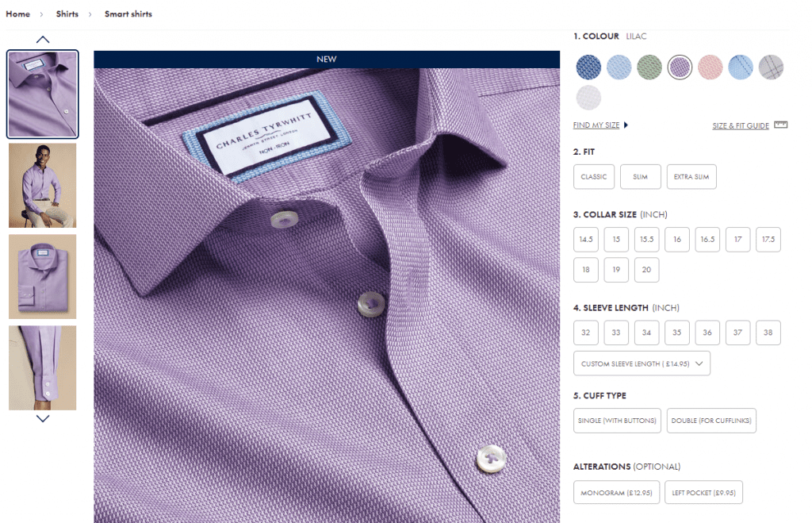Select sleeve length 36
812x523 pixels.
pos(707,333)
